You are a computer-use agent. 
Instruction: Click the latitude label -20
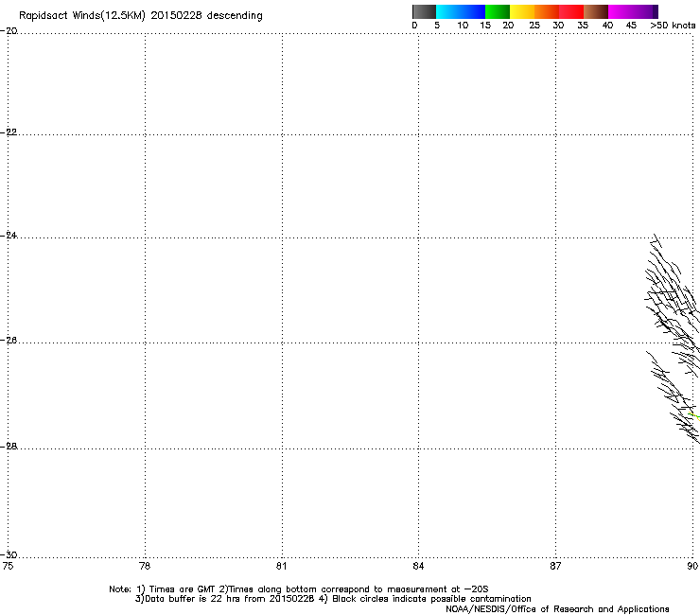pos(9,31)
